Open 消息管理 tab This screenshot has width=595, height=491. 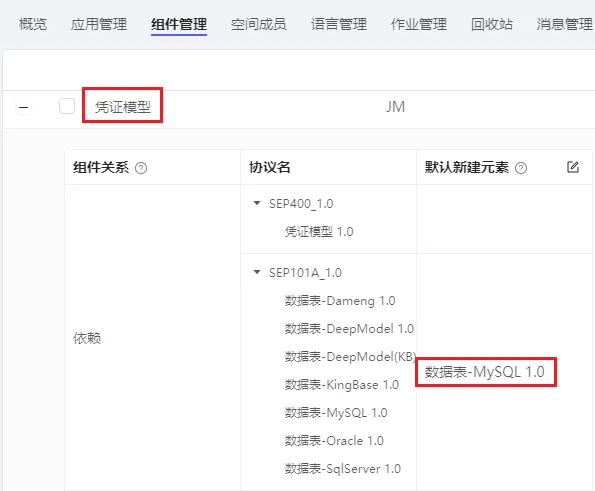pyautogui.click(x=565, y=24)
